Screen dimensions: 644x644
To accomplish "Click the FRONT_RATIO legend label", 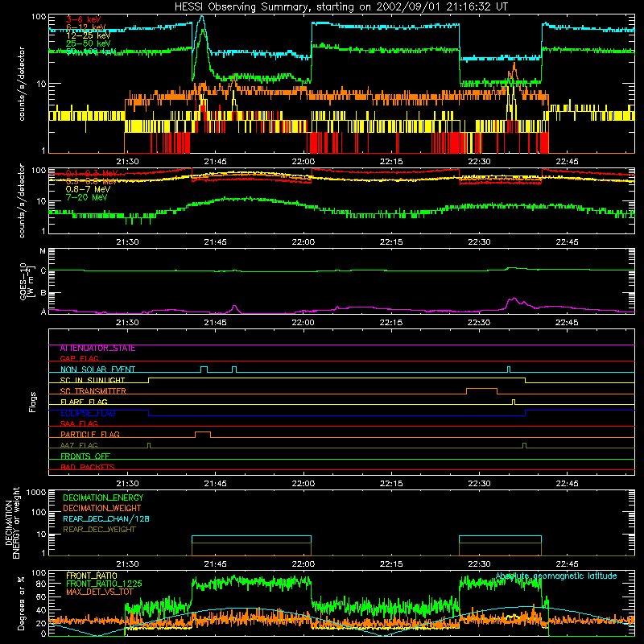I will pos(92,576).
